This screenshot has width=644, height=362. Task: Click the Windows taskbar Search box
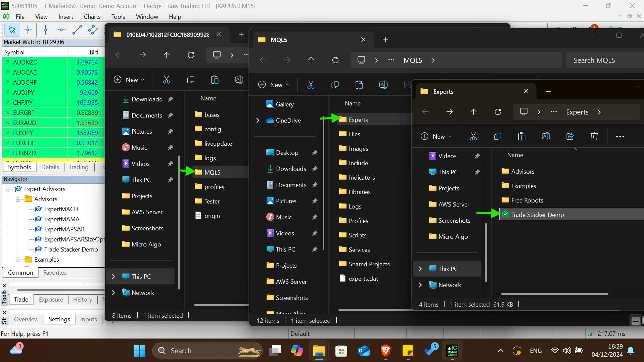[x=207, y=351]
